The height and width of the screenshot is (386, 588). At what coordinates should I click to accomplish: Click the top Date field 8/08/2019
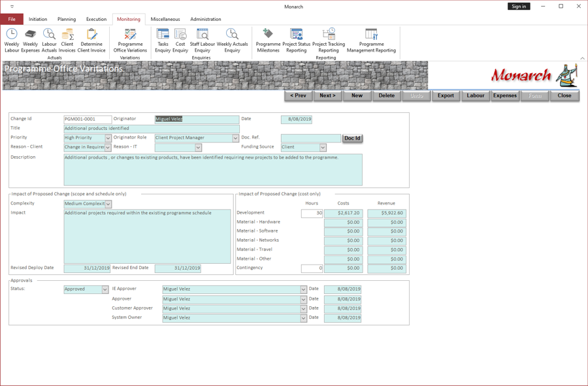[x=296, y=120]
